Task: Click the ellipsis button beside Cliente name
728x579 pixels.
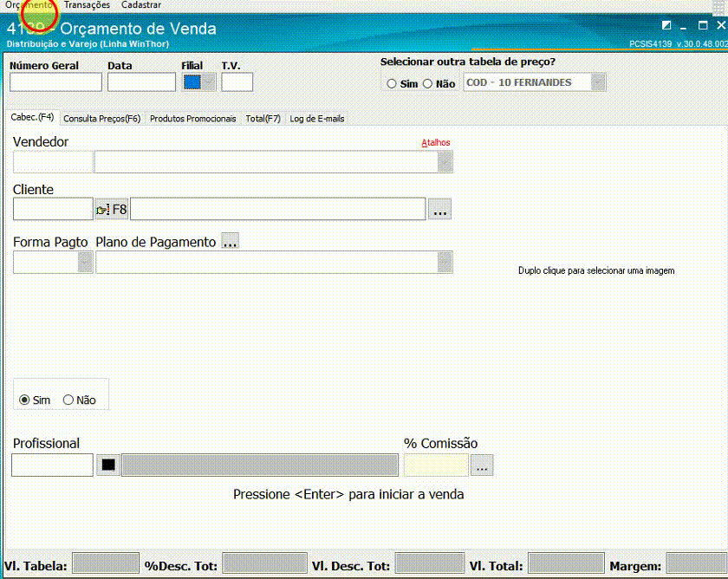Action: pyautogui.click(x=439, y=210)
